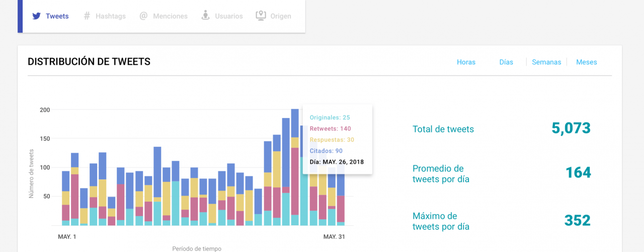Click the Twitter bird icon
This screenshot has height=252, width=644.
pos(36,16)
